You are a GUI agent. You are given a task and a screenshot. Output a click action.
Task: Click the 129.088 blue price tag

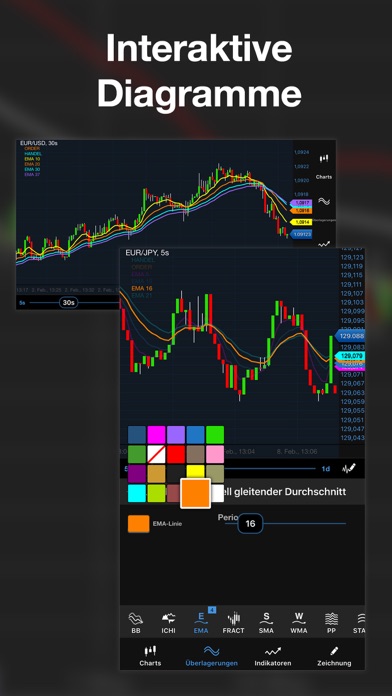click(x=350, y=336)
